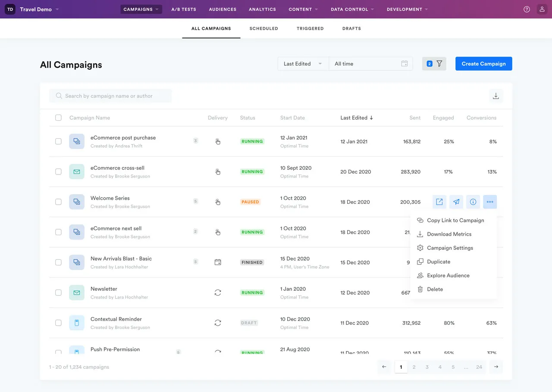Choose Duplicate from the context menu
Image resolution: width=552 pixels, height=392 pixels.
coord(438,261)
